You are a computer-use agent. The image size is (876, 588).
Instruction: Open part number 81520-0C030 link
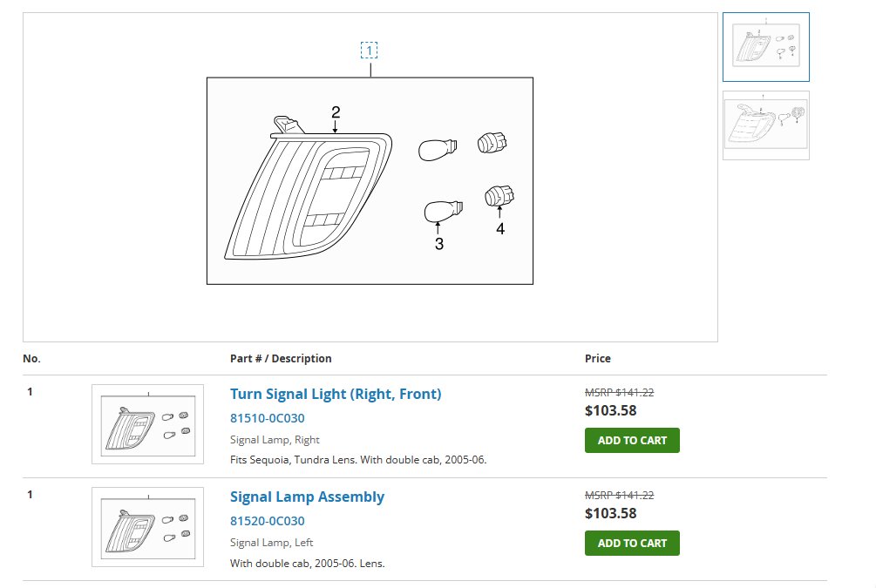click(x=268, y=521)
